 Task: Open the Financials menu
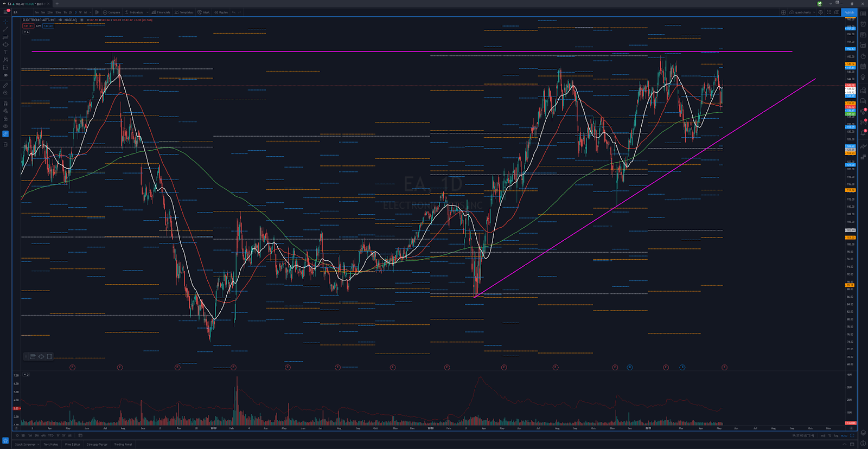[x=161, y=12]
